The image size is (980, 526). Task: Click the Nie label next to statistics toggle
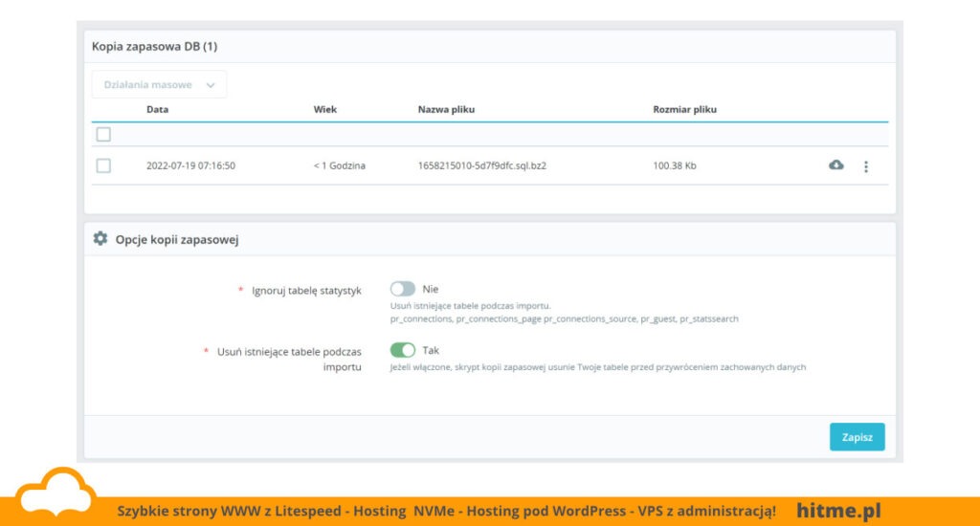tap(430, 289)
